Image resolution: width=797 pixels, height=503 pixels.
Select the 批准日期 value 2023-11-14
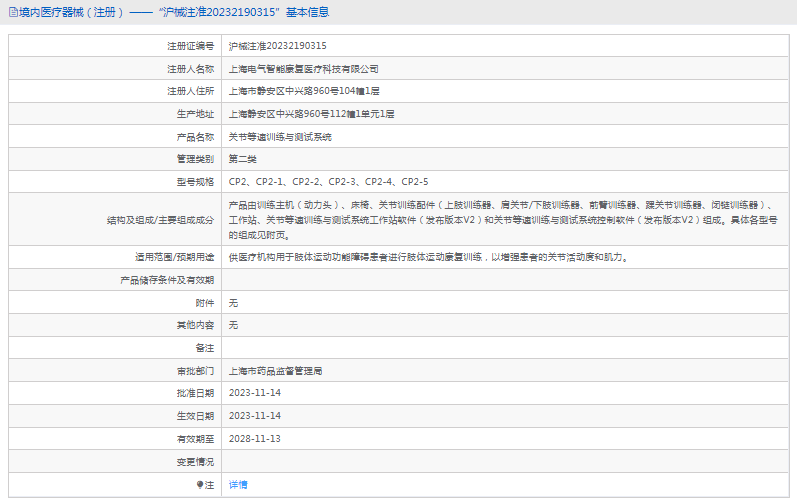click(x=255, y=393)
